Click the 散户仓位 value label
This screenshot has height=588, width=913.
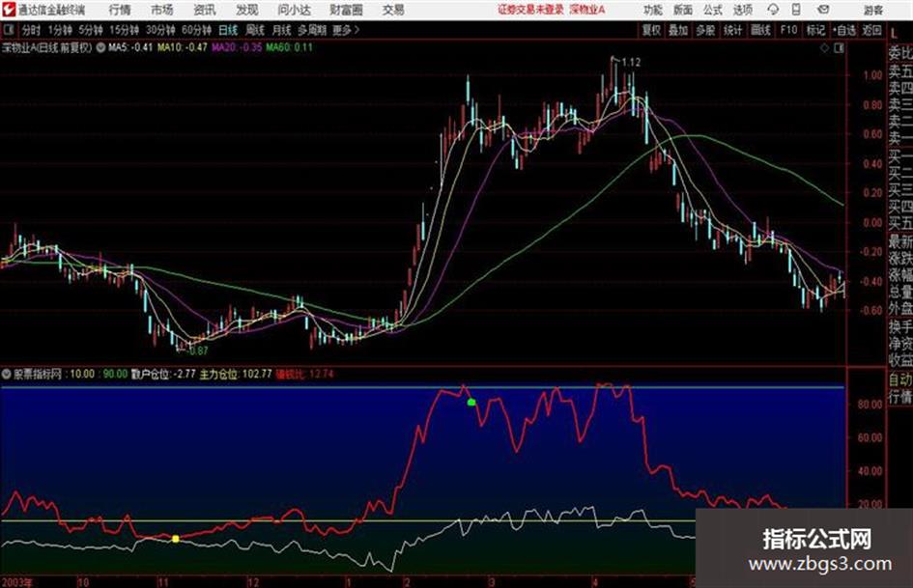point(163,374)
